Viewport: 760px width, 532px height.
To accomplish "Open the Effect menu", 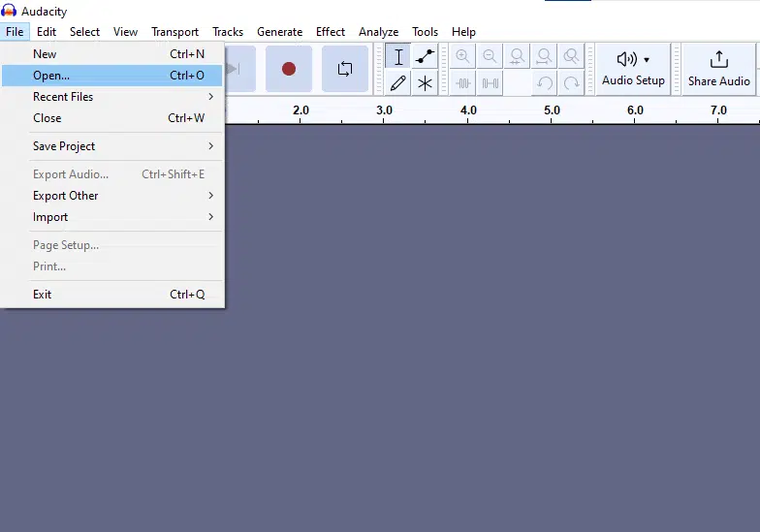I will [331, 31].
